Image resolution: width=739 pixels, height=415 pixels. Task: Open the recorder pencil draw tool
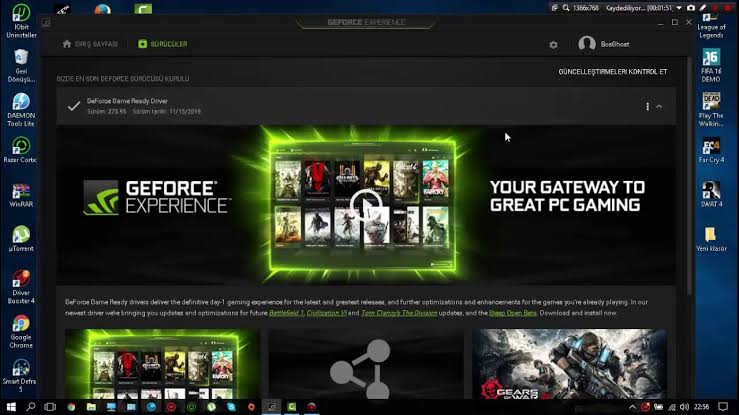703,8
